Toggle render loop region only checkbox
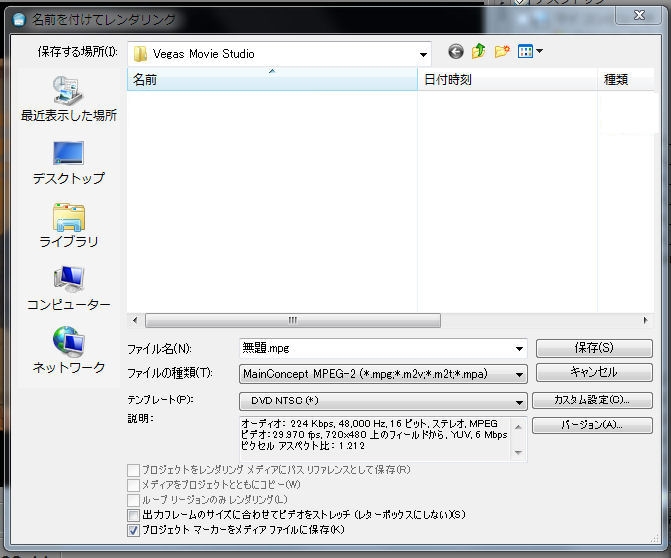671x558 pixels. point(133,500)
